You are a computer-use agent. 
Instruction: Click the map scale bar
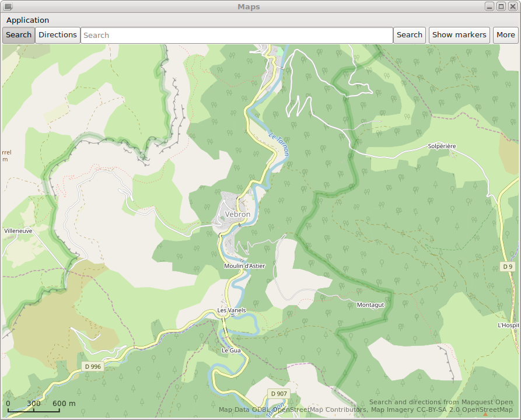click(x=34, y=407)
